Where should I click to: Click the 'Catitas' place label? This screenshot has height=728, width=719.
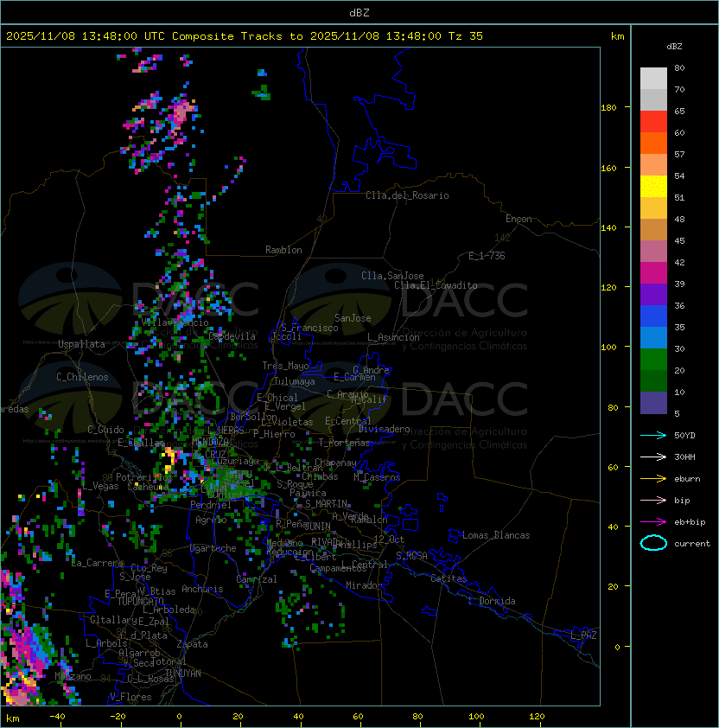pos(449,578)
